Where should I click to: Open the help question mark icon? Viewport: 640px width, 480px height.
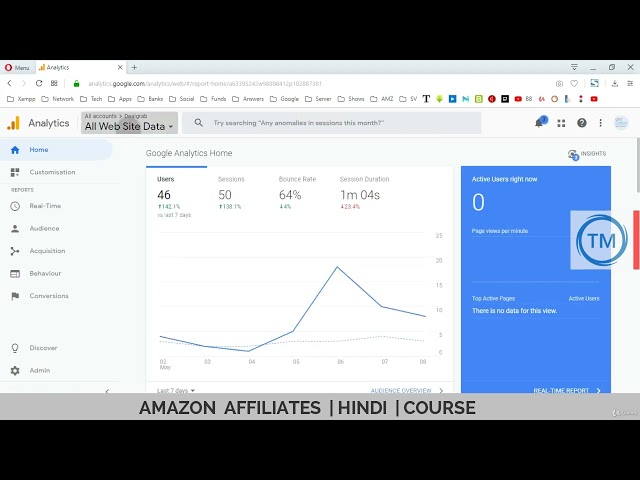[x=582, y=123]
